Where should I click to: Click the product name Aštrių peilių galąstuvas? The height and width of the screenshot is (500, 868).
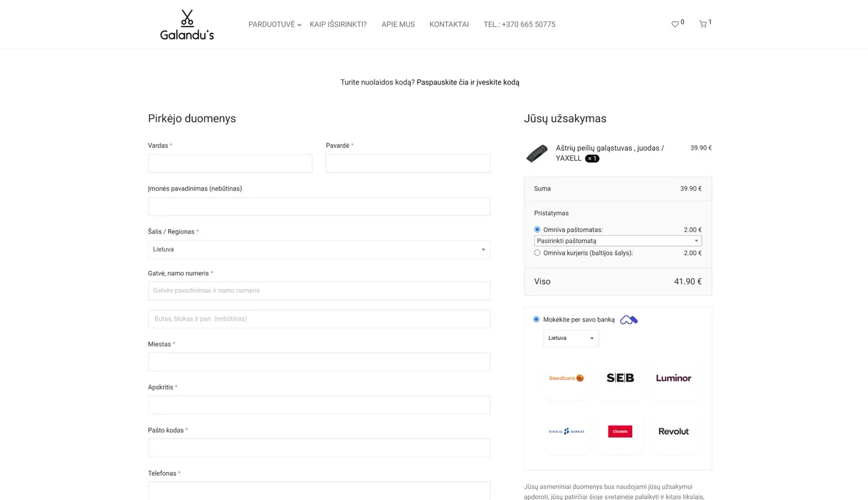609,153
